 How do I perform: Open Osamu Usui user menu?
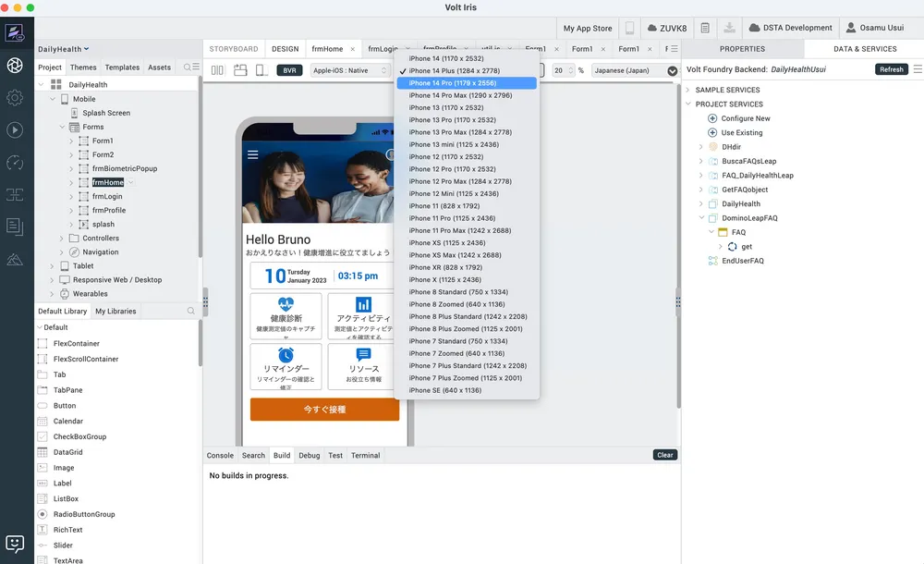[875, 28]
